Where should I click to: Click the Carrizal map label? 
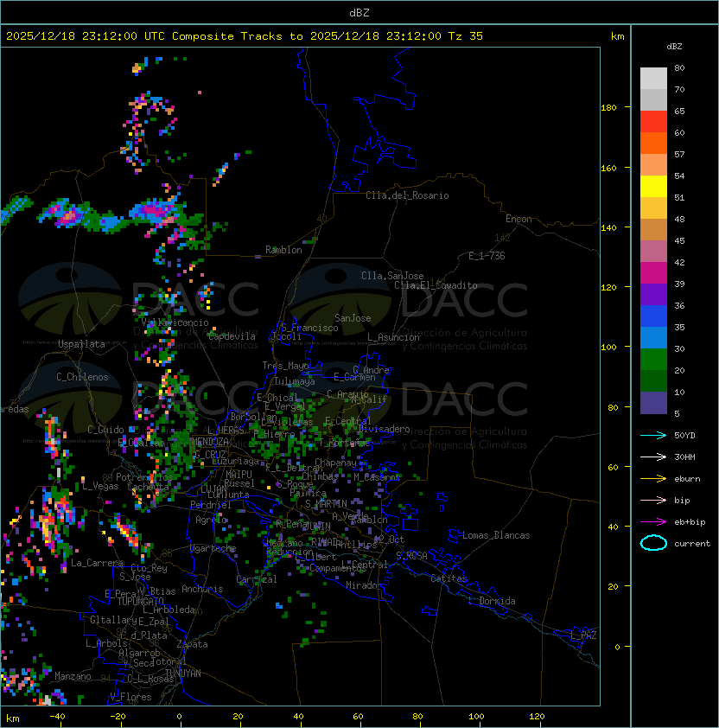click(257, 579)
